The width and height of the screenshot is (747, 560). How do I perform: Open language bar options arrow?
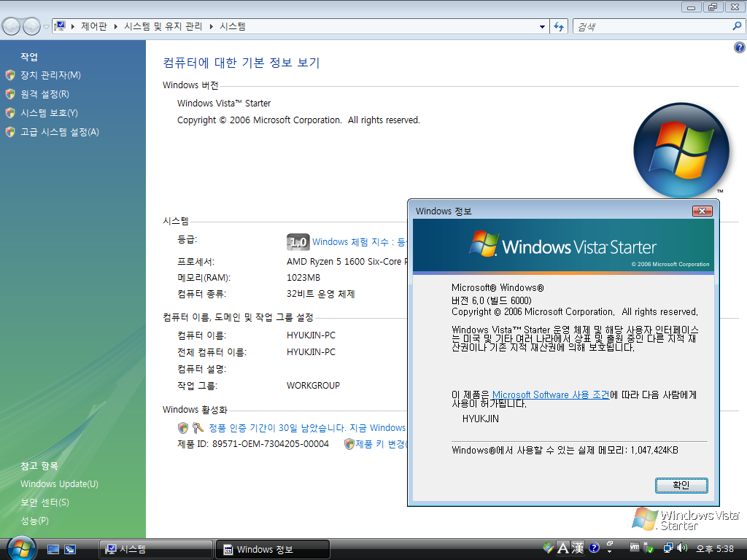tap(610, 552)
